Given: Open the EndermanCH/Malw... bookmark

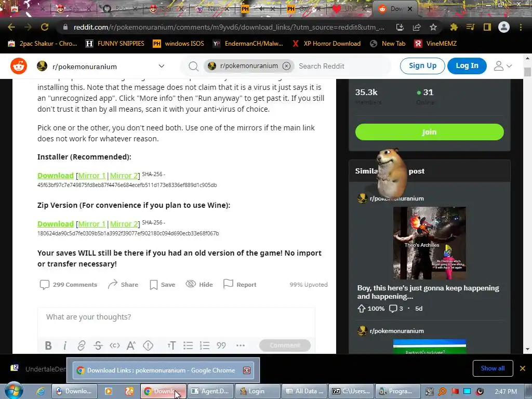Looking at the screenshot, I should (x=248, y=44).
